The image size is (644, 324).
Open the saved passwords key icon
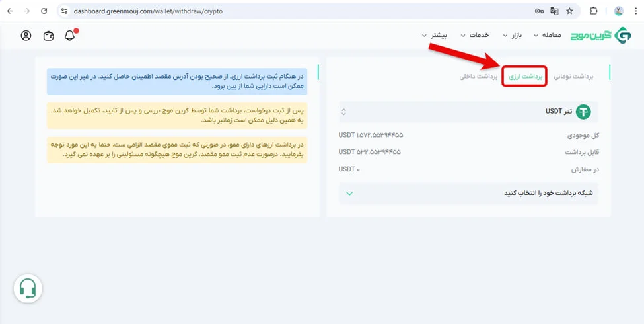[539, 11]
